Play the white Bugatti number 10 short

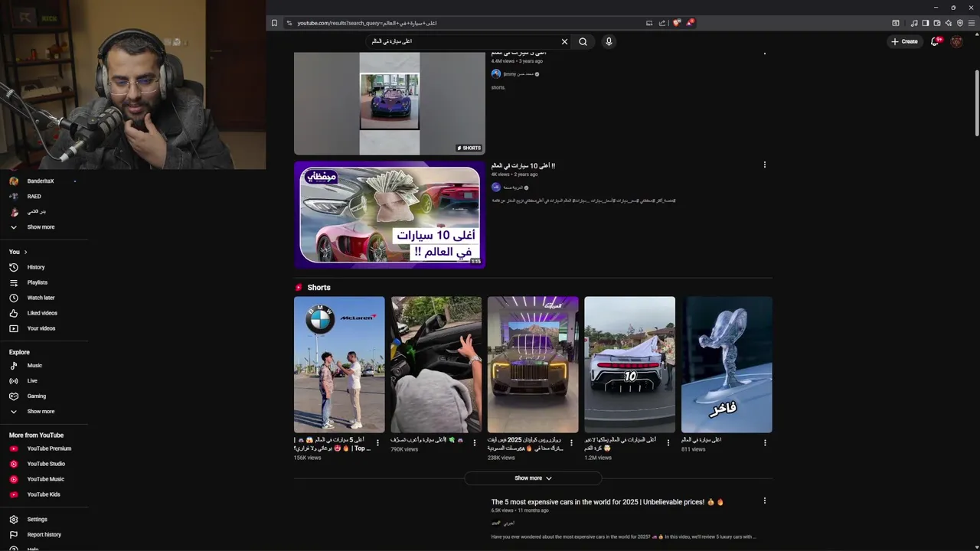pos(630,365)
